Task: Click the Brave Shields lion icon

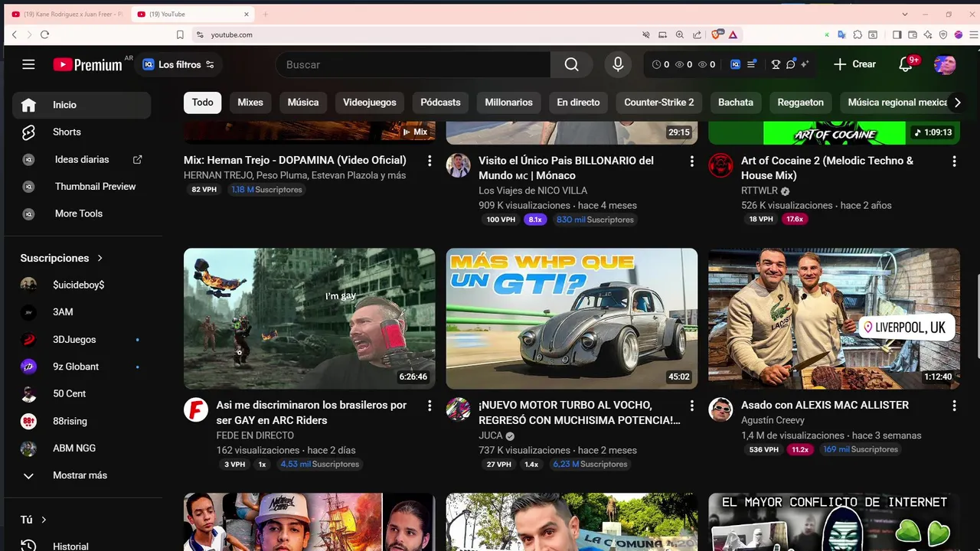Action: pos(717,34)
